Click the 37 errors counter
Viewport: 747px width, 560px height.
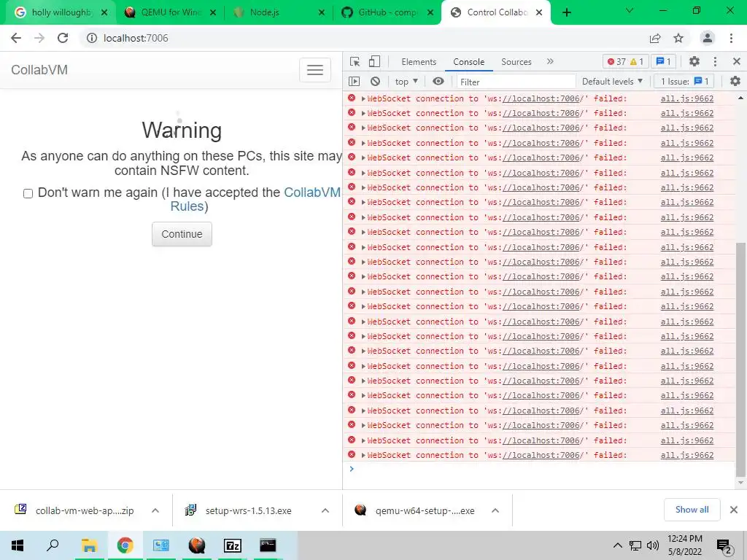[x=616, y=61]
